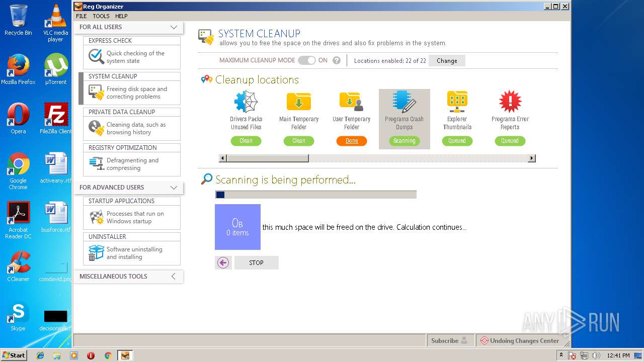Toggle the Maximum Cleanup Mode switch
644x362 pixels.
click(306, 60)
